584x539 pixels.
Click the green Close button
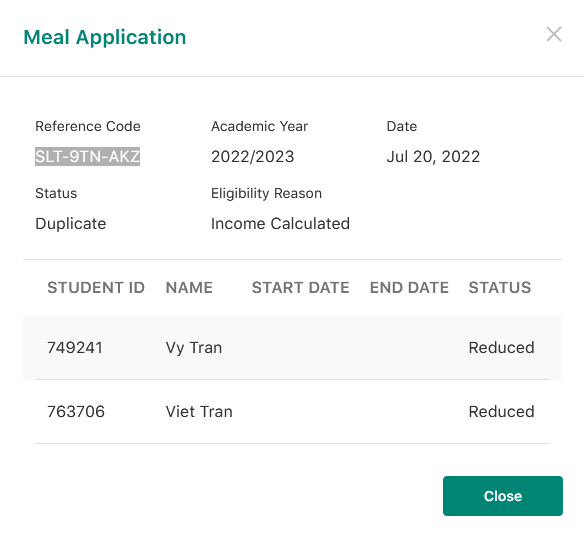[502, 496]
